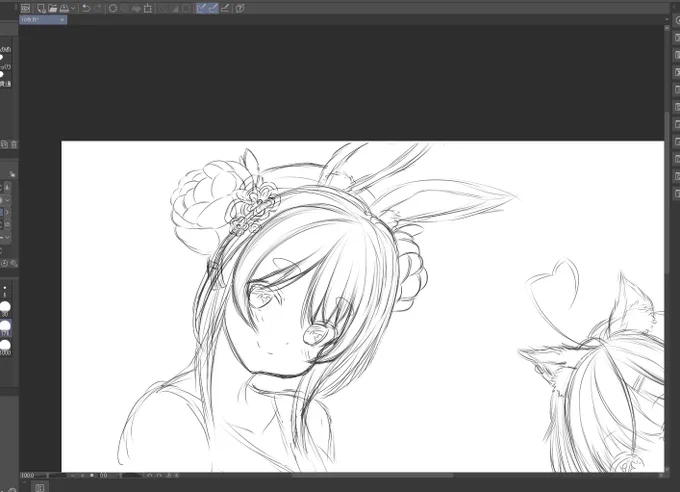Open scale and rotate transform

148,8
